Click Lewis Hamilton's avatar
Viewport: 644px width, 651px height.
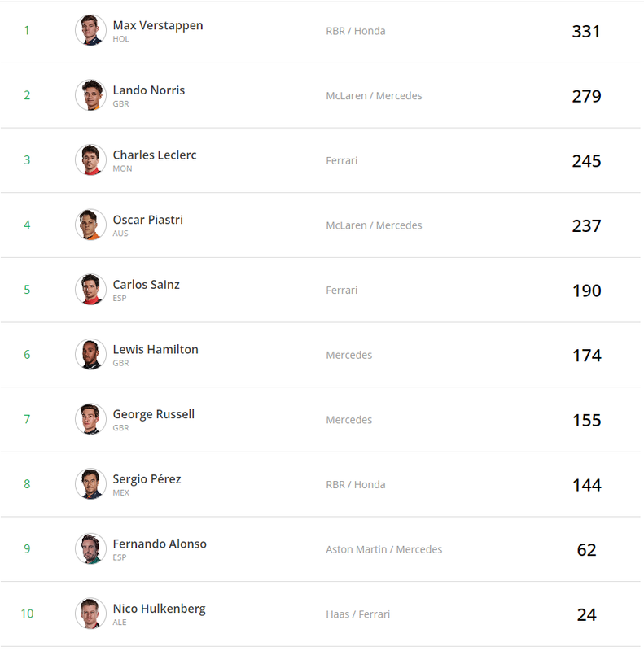click(90, 354)
